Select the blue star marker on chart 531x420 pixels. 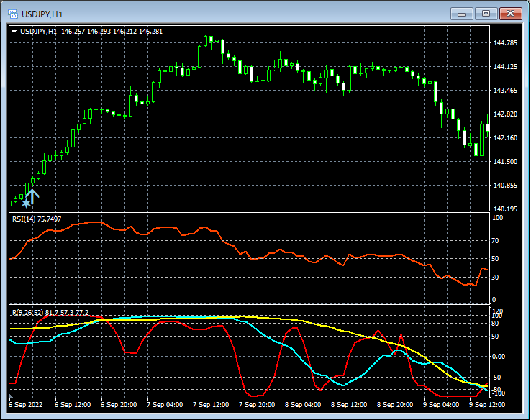pyautogui.click(x=26, y=204)
